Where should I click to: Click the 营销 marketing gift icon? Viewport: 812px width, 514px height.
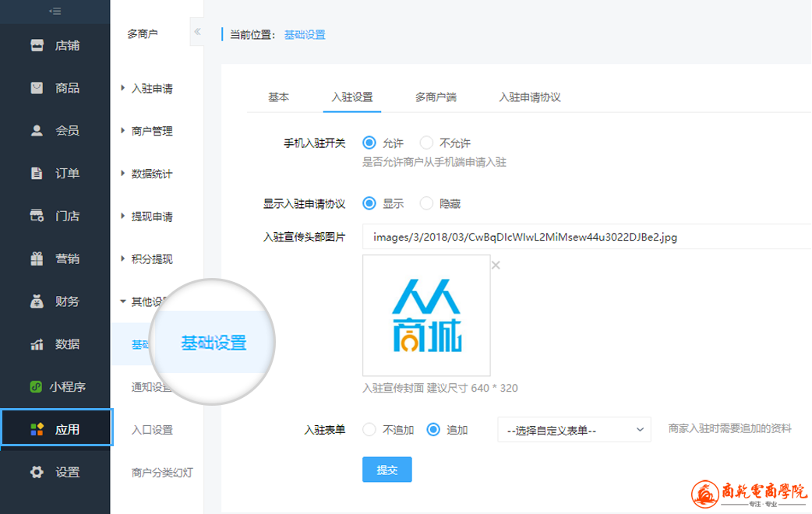point(37,259)
